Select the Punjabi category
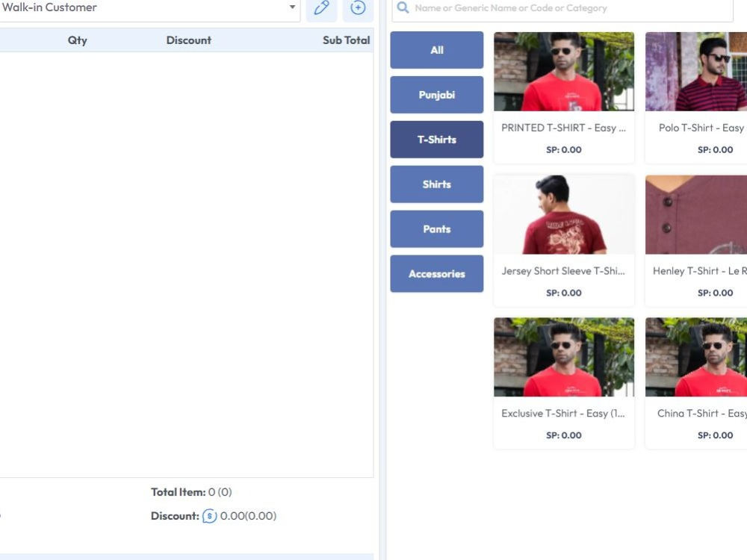747x560 pixels. [437, 95]
